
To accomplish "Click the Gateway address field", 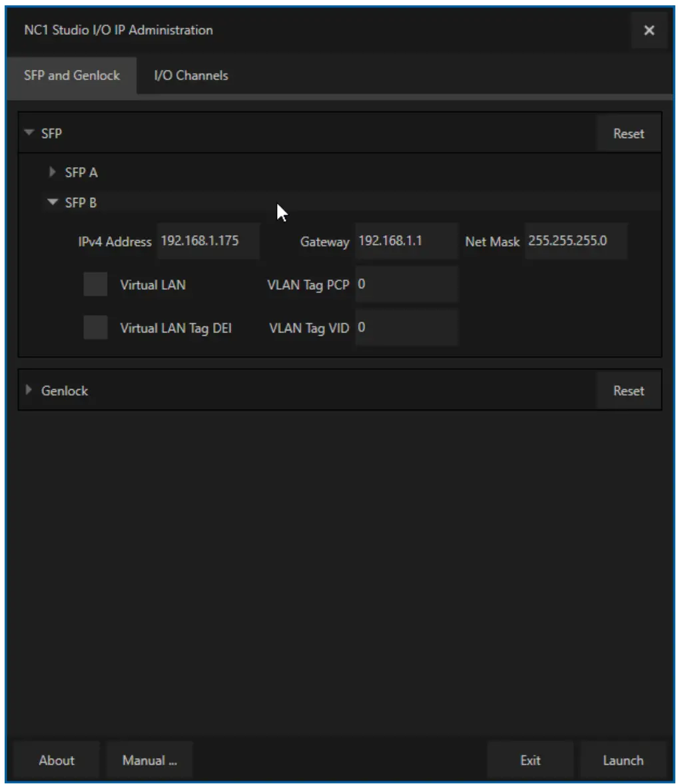I will tap(406, 241).
